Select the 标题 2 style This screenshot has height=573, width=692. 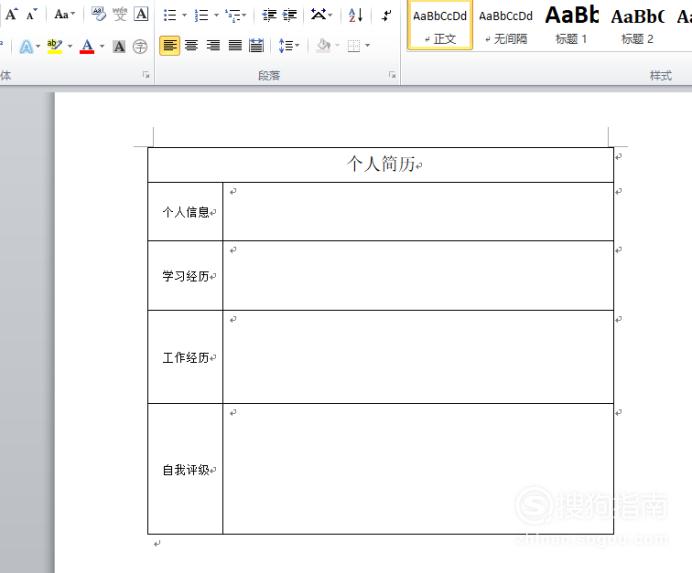click(x=638, y=25)
